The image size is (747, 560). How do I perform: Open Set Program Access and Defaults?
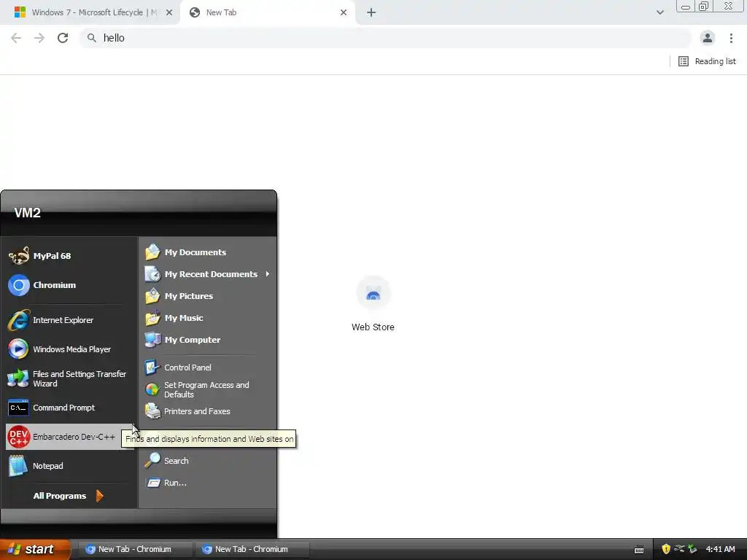point(207,389)
